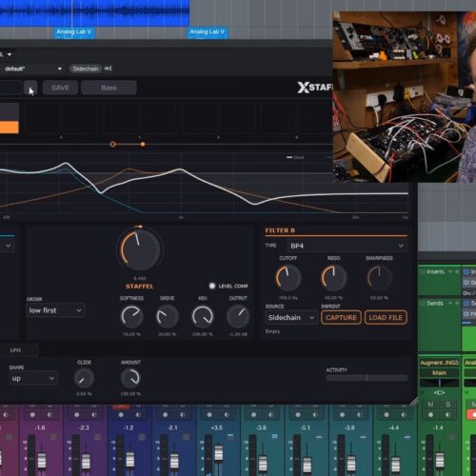Open the Filter B type BP4 dropdown
The width and height of the screenshot is (476, 476).
(x=347, y=246)
